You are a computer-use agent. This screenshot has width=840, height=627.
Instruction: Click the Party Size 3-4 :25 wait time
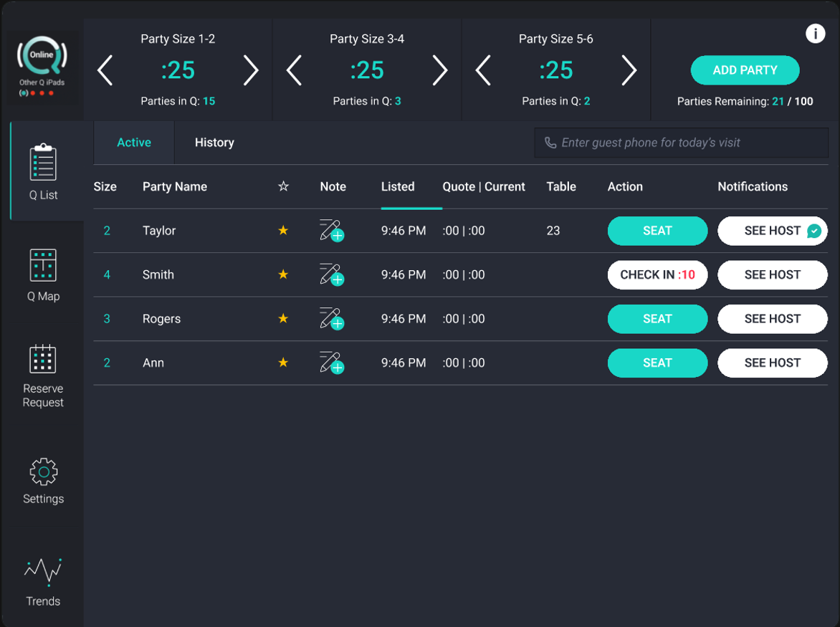[x=367, y=70]
